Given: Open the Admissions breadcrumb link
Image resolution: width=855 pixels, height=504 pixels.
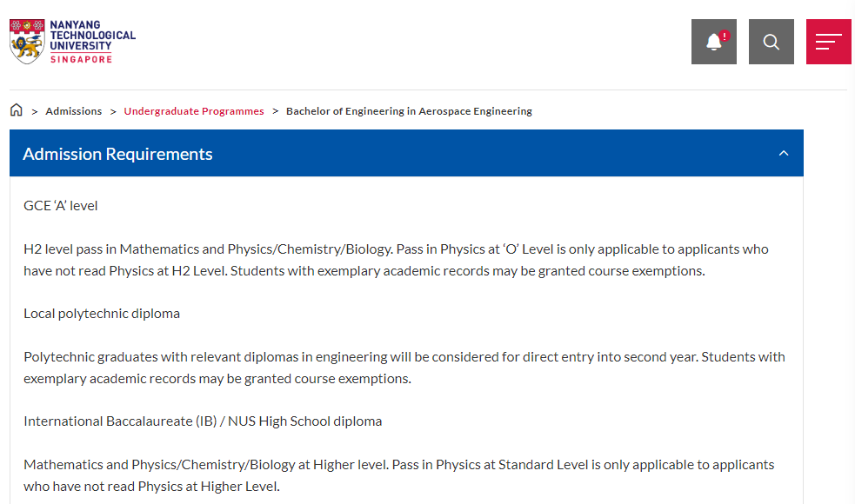Looking at the screenshot, I should point(74,111).
